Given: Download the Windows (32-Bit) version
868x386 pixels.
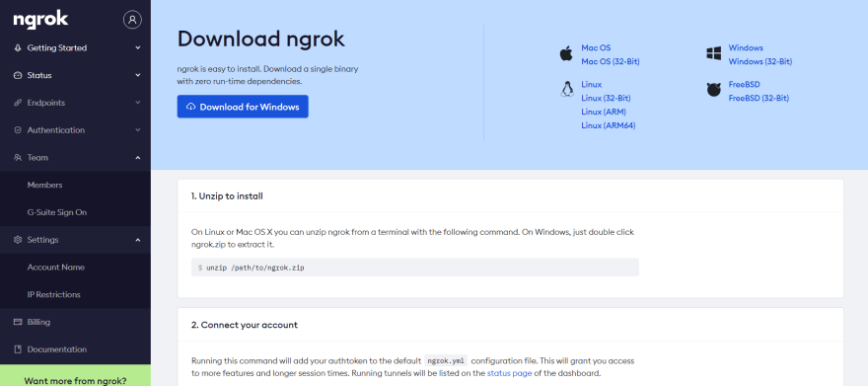Looking at the screenshot, I should 760,61.
